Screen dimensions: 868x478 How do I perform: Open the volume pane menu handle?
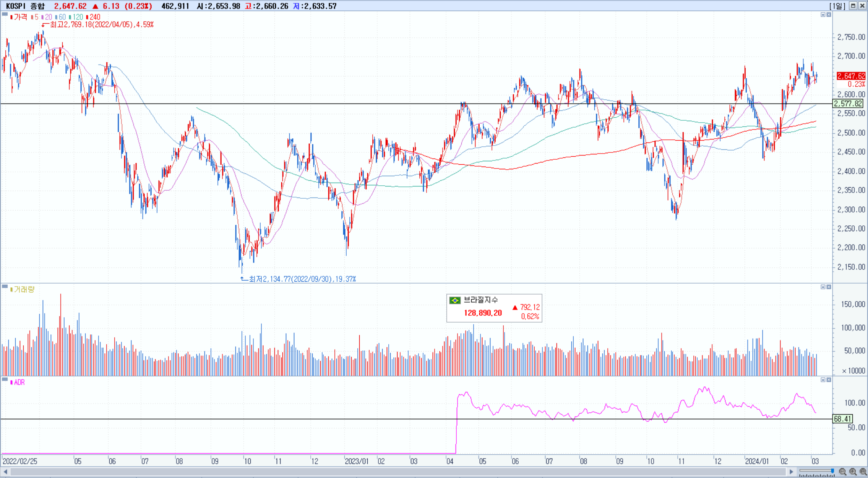5,286
